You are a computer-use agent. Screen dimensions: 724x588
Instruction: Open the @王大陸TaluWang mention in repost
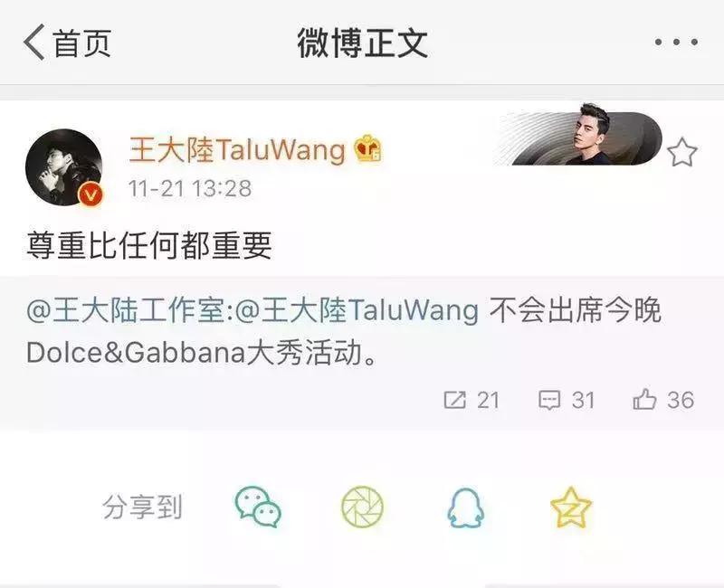(x=357, y=310)
